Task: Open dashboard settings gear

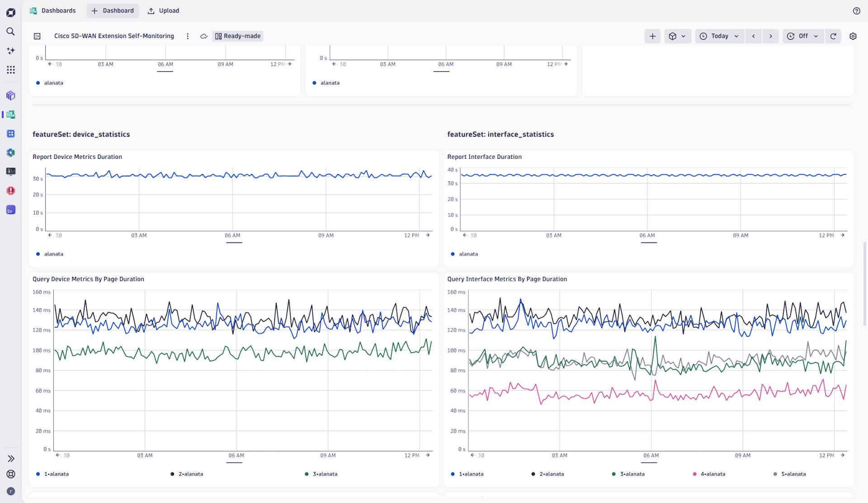Action: pos(853,36)
